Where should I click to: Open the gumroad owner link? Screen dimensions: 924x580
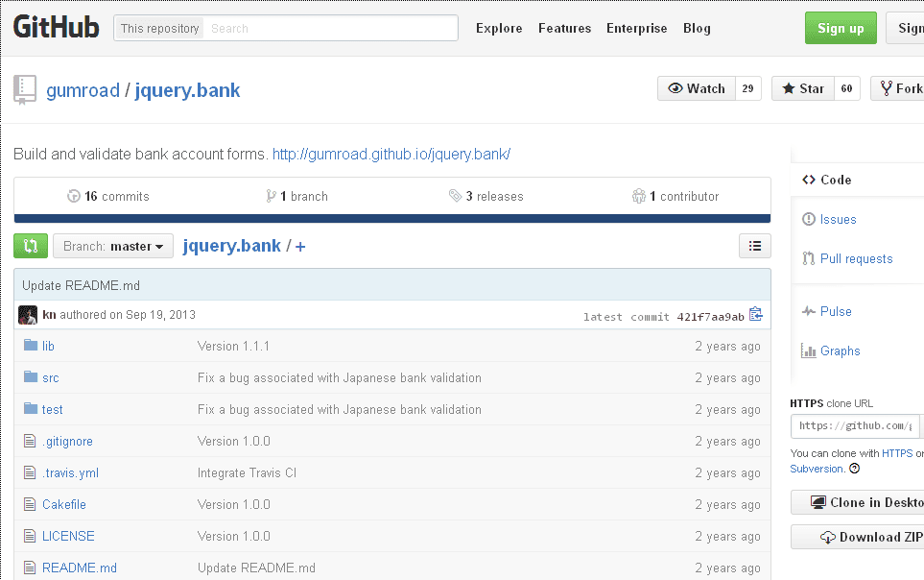(x=83, y=90)
